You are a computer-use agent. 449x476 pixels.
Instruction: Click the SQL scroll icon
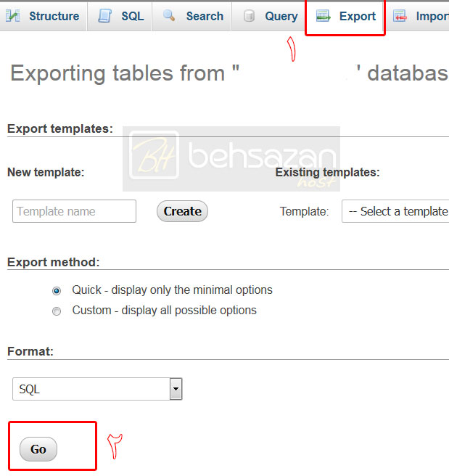(104, 16)
